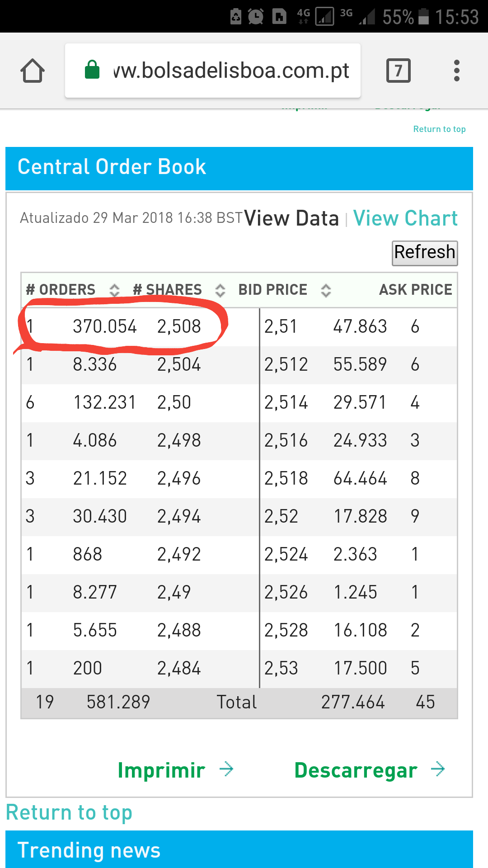The image size is (488, 868).
Task: Tap the bolsadelisboa.com.pt address bar
Action: coord(230,71)
